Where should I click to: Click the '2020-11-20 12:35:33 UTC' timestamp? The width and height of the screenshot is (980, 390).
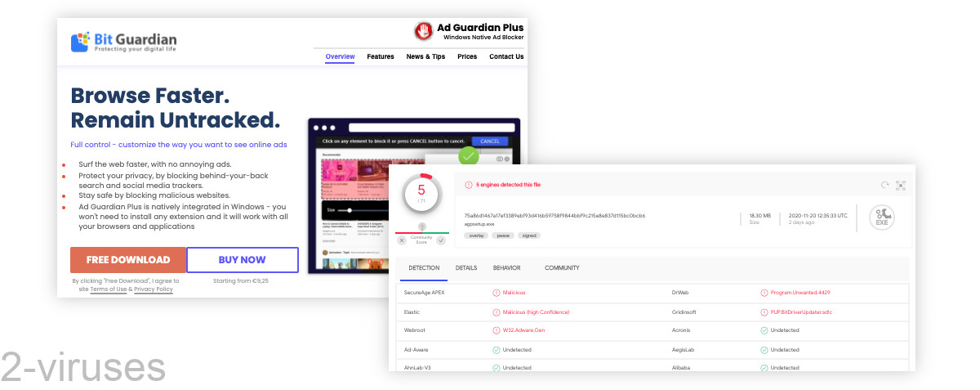[817, 216]
